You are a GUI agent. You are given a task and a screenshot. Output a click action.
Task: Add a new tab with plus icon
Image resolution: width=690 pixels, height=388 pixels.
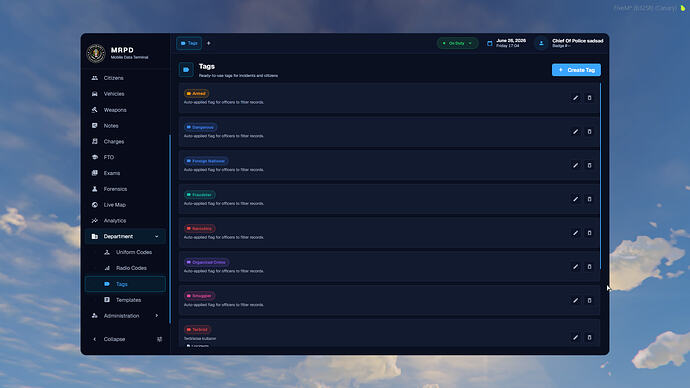209,43
